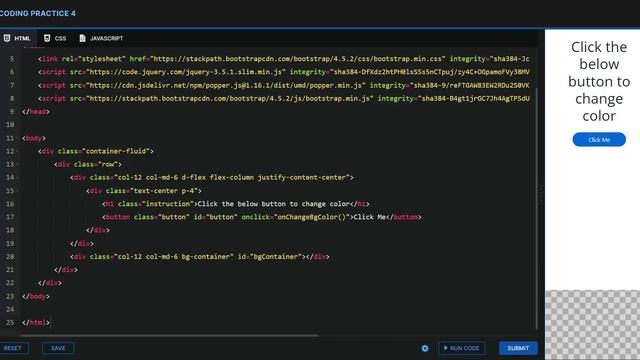Switch to the CSS tab

tap(55, 38)
